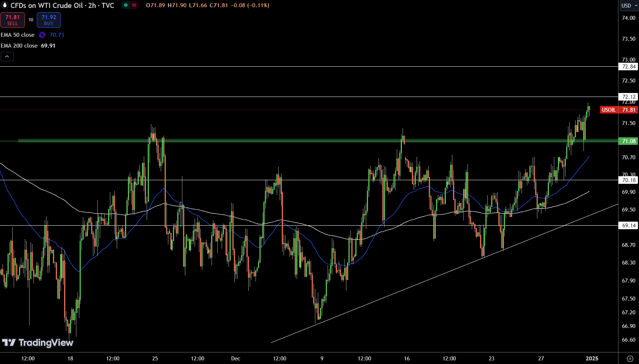This screenshot has height=364, width=639.
Task: Click the quantity 10 between SELL and BUY
Action: click(x=31, y=20)
